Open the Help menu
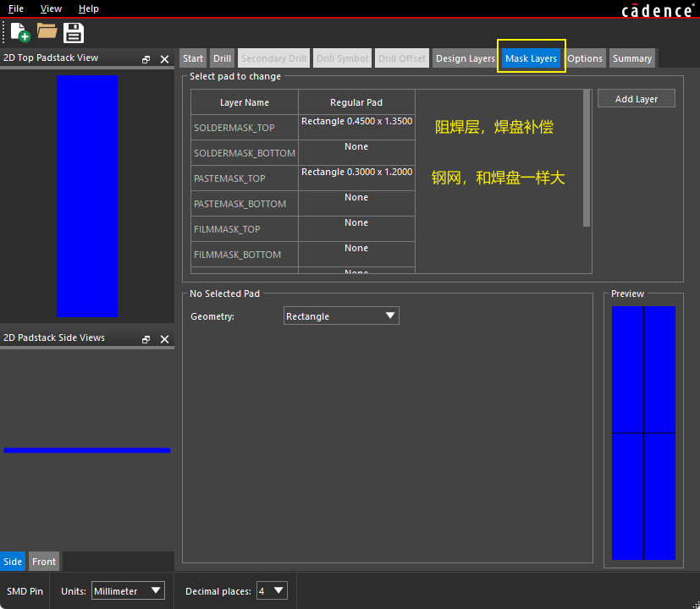The height and width of the screenshot is (609, 700). pos(88,8)
